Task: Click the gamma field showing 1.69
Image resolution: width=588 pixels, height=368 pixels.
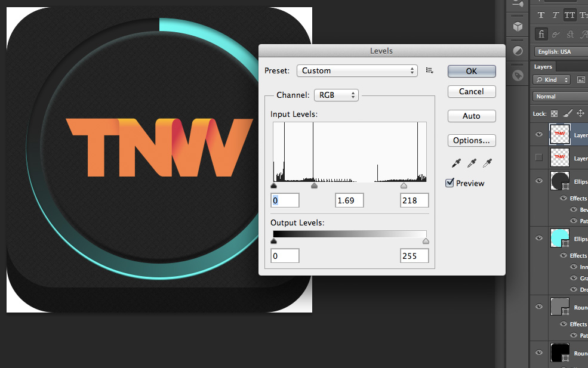Action: click(349, 200)
